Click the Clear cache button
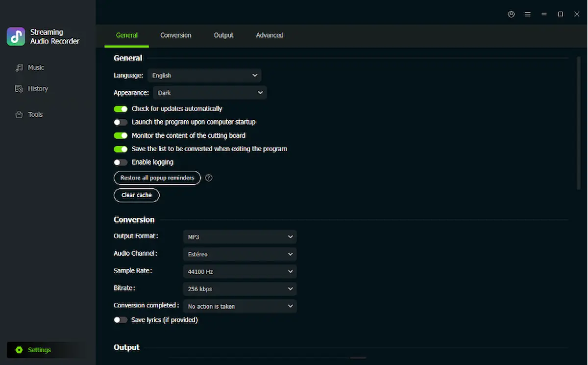 point(137,195)
